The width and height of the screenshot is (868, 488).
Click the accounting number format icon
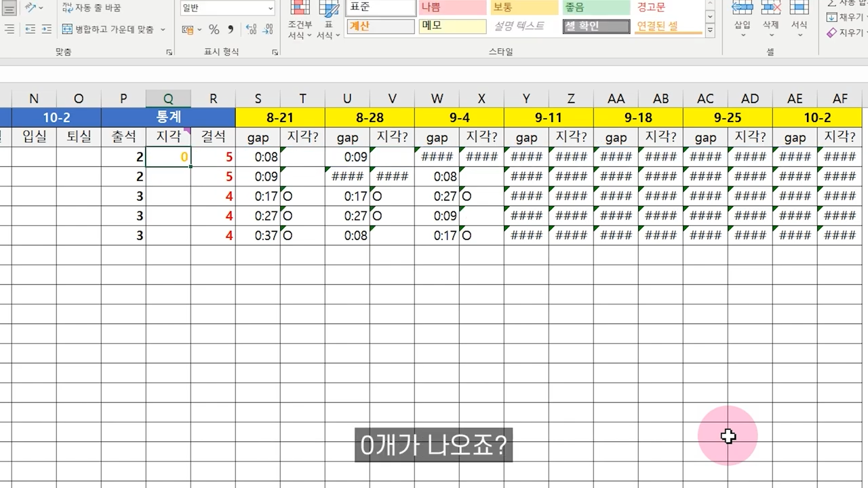[x=188, y=30]
